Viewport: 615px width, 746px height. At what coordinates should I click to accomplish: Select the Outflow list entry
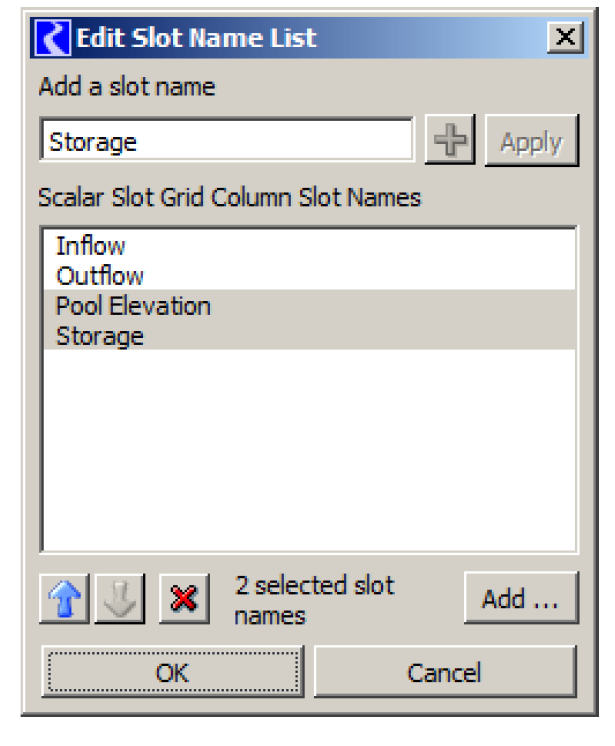[100, 276]
